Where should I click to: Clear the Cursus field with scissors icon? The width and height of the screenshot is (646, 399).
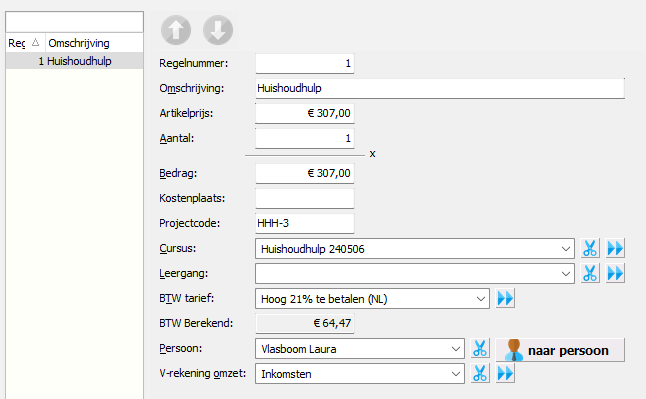590,249
